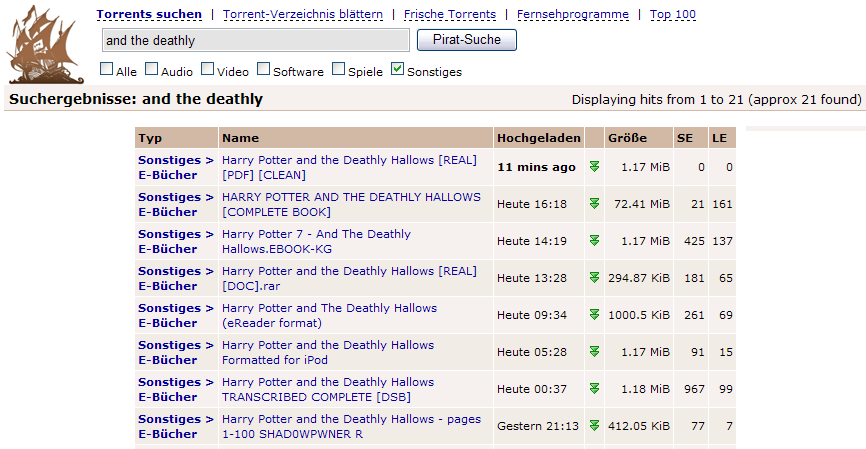Select the '72.41 MiB' size cell
Screen dimensions: 866x449
[642, 204]
